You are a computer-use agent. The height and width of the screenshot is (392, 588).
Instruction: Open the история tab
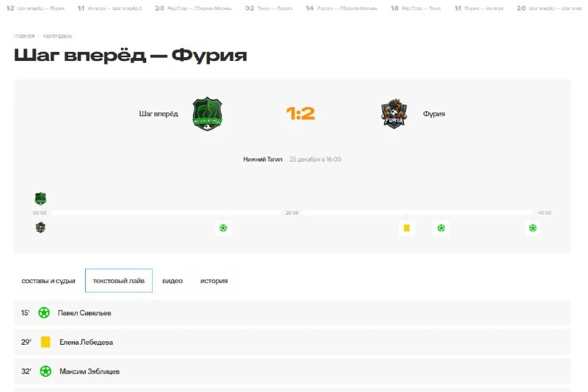214,281
